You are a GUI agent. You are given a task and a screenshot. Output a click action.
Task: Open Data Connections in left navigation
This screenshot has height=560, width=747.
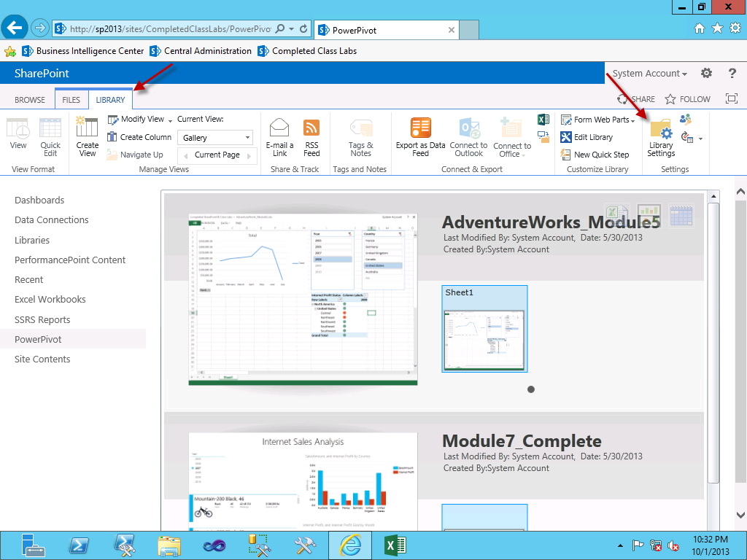coord(52,219)
